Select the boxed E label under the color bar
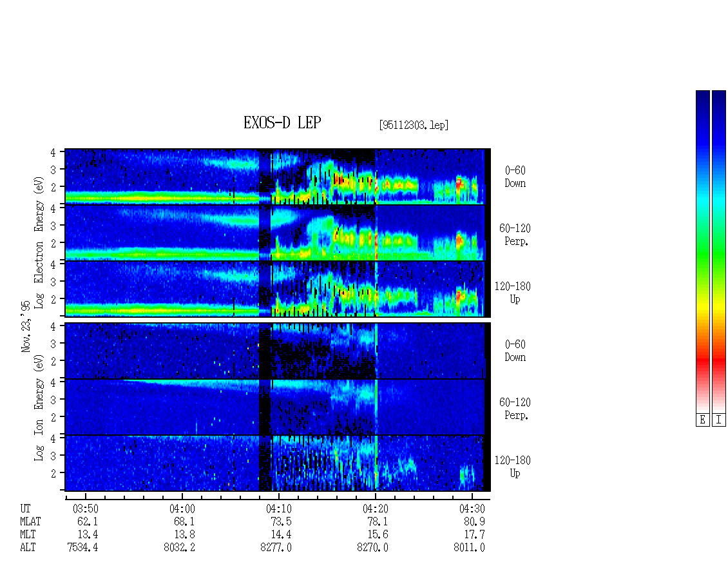This screenshot has width=728, height=564. (702, 420)
